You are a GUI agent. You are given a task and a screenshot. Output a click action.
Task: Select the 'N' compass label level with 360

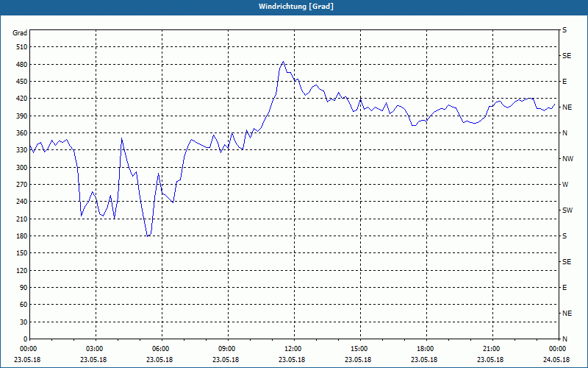(x=564, y=133)
